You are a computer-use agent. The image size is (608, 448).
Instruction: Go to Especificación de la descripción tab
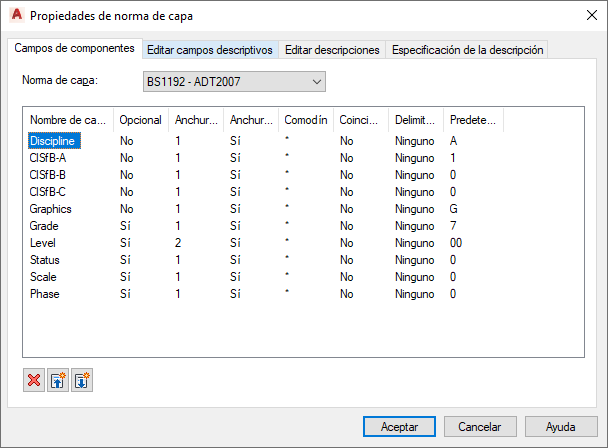pyautogui.click(x=467, y=49)
